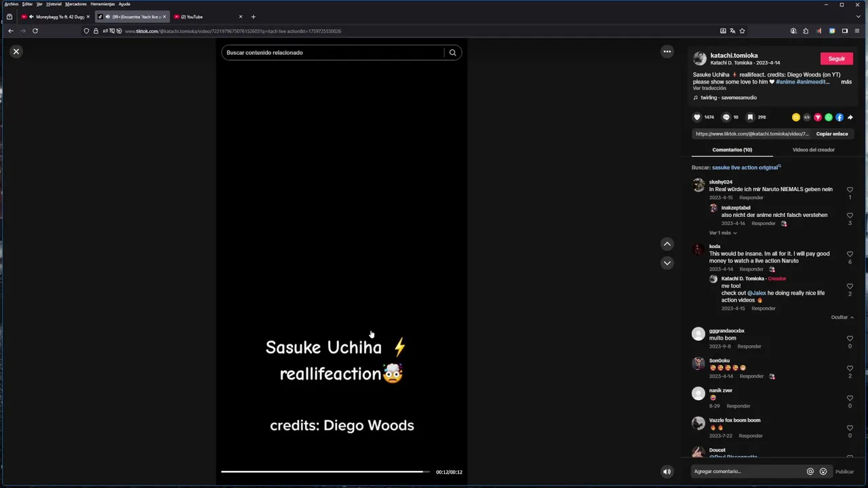Close the TikTok video viewer

[x=16, y=52]
